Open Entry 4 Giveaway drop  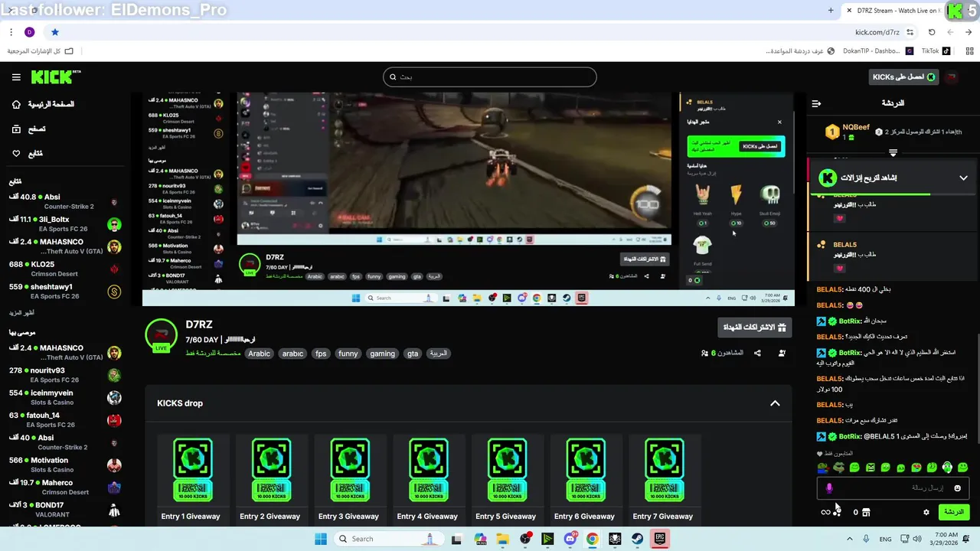click(x=427, y=480)
